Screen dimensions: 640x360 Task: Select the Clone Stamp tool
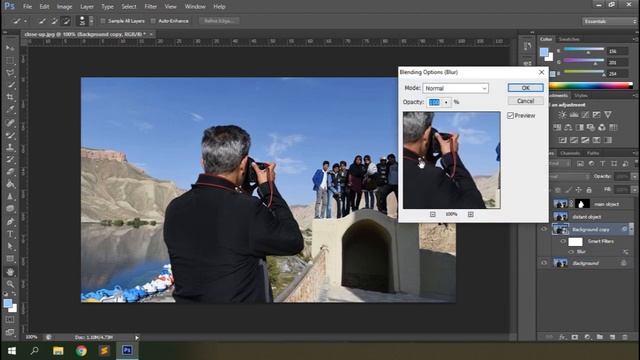click(10, 147)
